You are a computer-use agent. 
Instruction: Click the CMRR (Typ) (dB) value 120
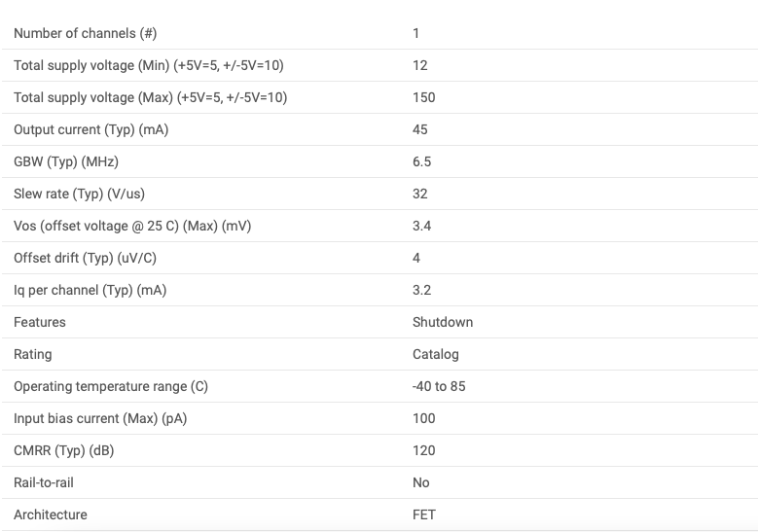click(424, 451)
